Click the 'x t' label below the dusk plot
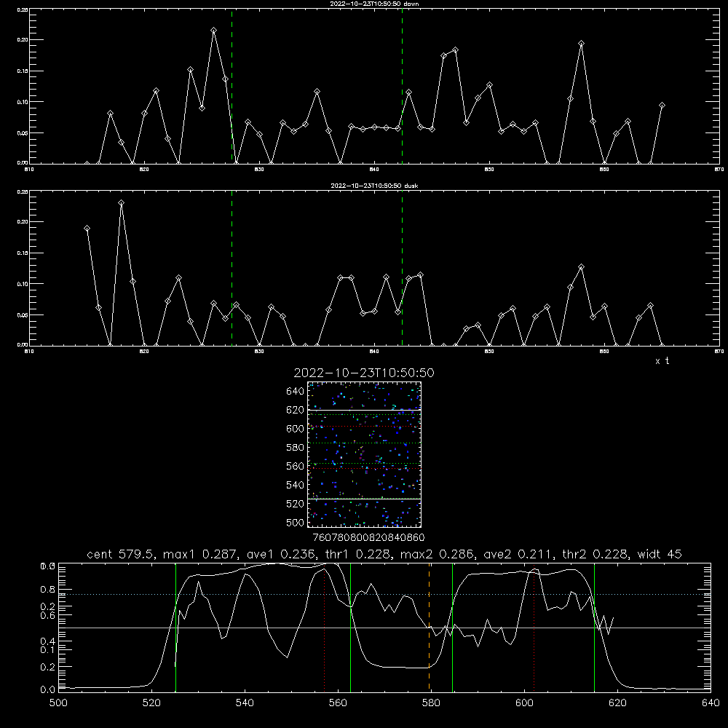Screen dimensions: 728x728 (x=662, y=361)
